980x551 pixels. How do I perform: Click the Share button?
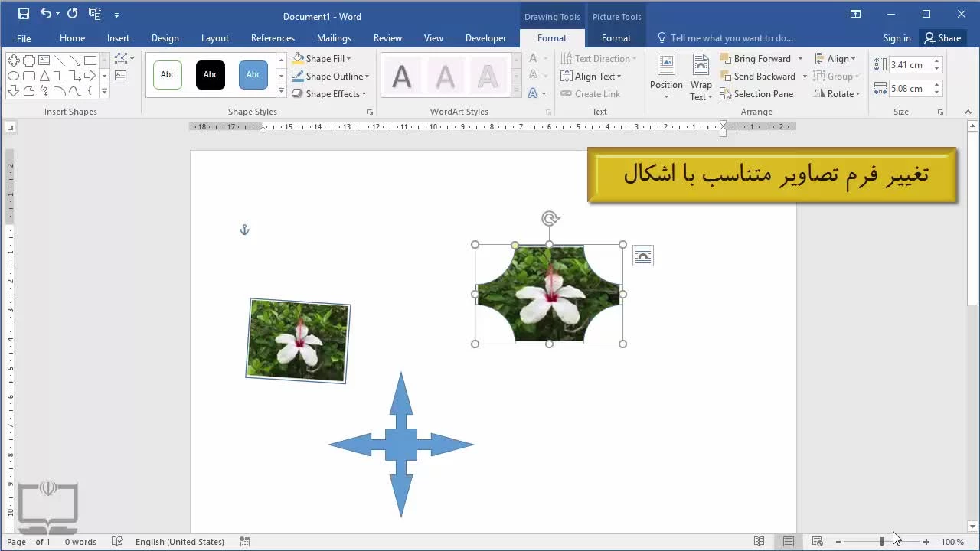[x=942, y=38]
